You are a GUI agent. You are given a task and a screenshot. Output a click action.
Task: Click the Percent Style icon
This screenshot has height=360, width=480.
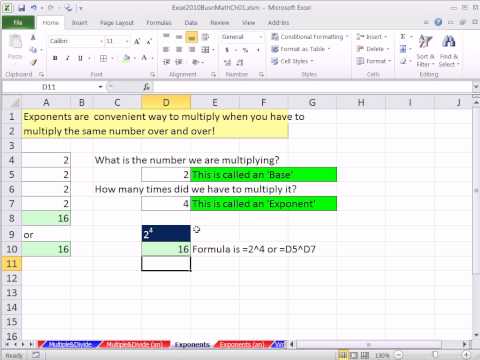tap(245, 50)
